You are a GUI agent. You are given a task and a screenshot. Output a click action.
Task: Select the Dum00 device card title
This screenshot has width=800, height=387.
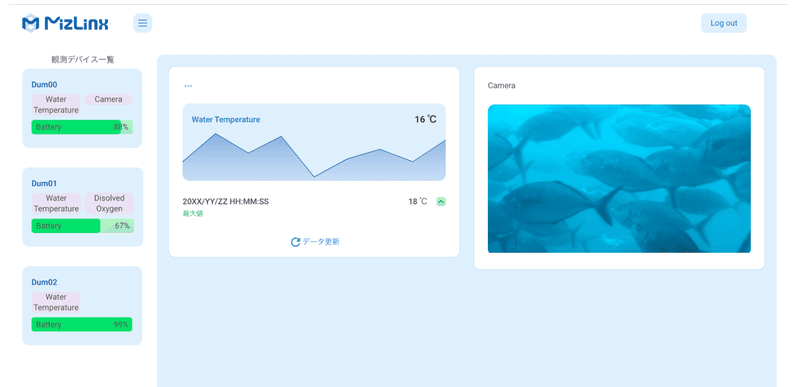44,85
